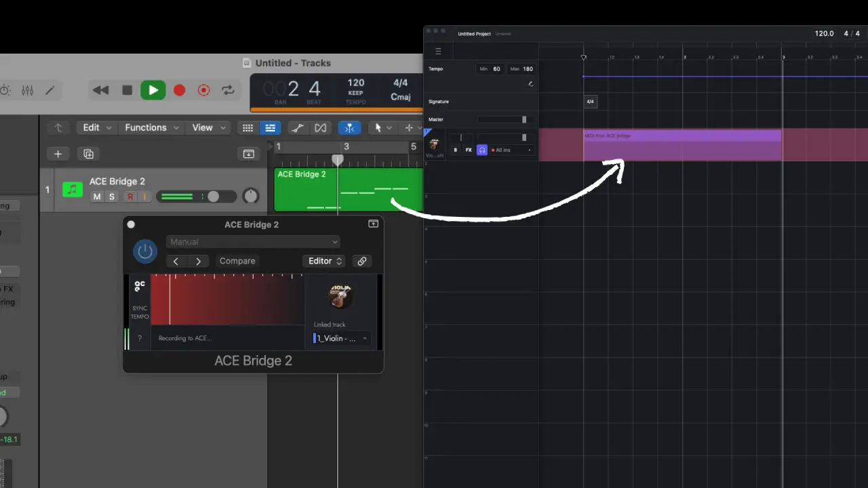Click the tempo pencil draw icon
The height and width of the screenshot is (488, 868).
pos(530,84)
